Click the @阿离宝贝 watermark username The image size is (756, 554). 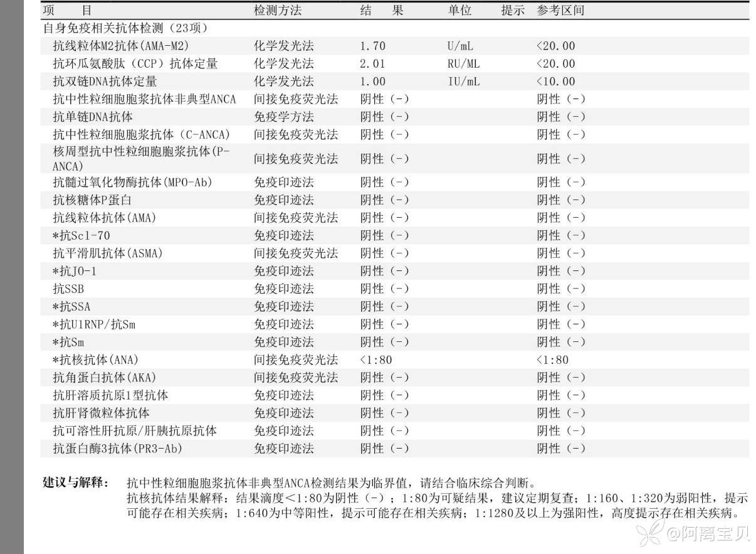(x=706, y=535)
